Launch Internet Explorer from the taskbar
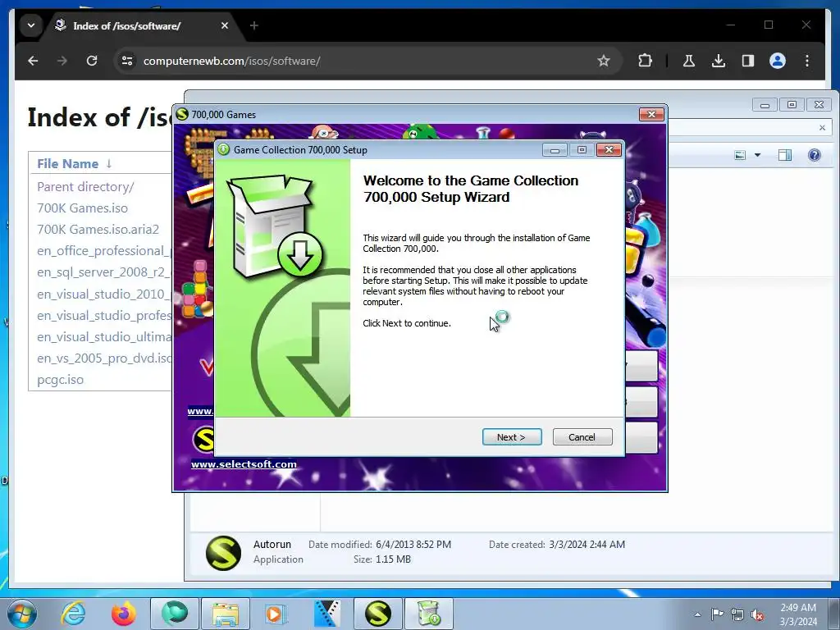 (73, 614)
